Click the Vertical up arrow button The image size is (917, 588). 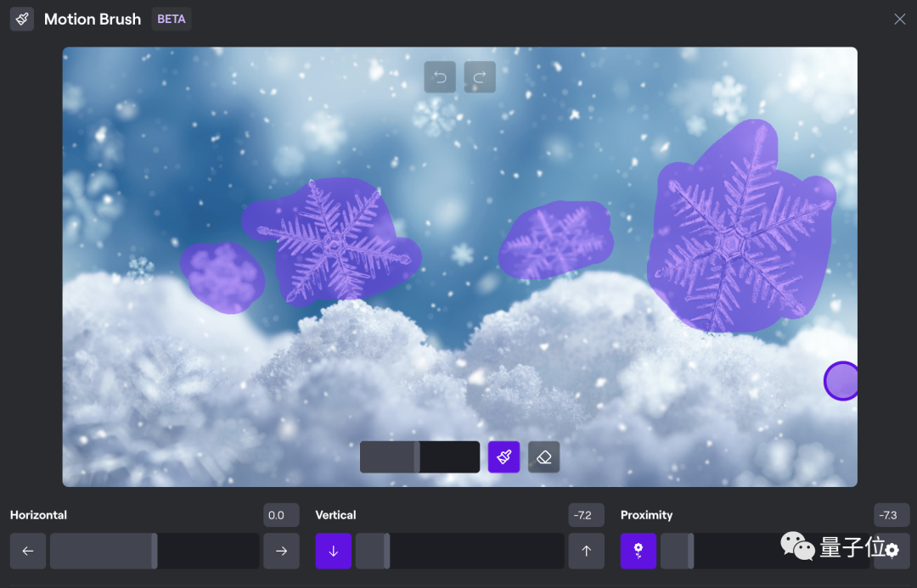(586, 552)
